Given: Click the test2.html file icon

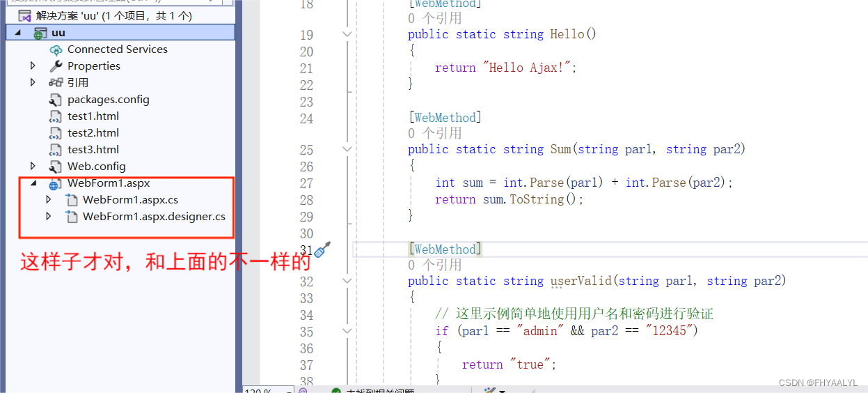Looking at the screenshot, I should pyautogui.click(x=56, y=133).
